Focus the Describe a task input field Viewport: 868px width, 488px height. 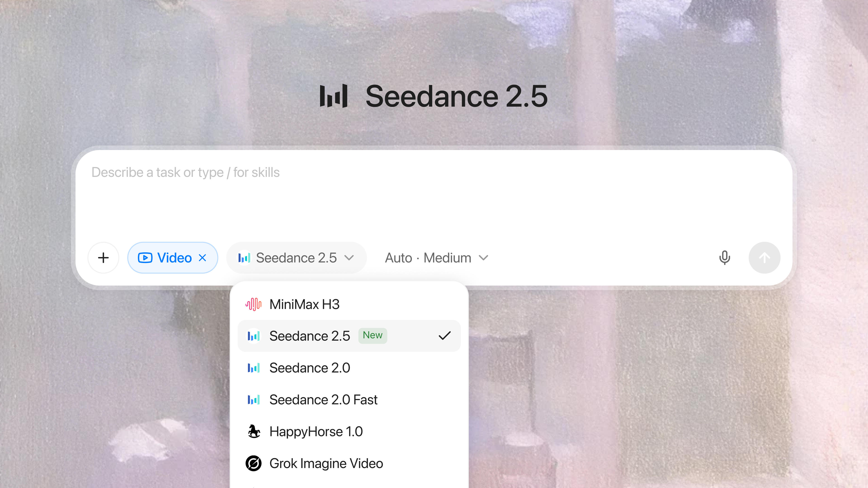pos(434,195)
